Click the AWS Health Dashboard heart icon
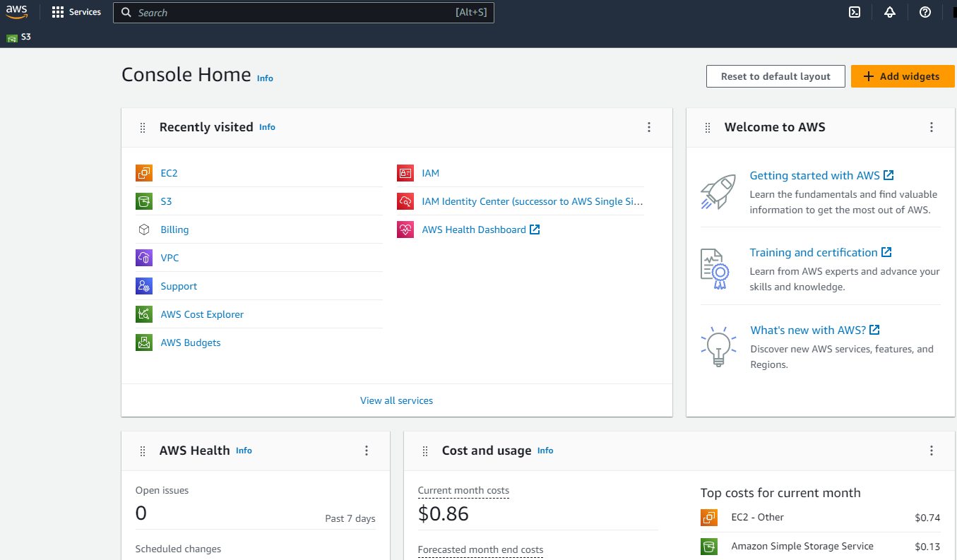The width and height of the screenshot is (957, 560). click(405, 230)
